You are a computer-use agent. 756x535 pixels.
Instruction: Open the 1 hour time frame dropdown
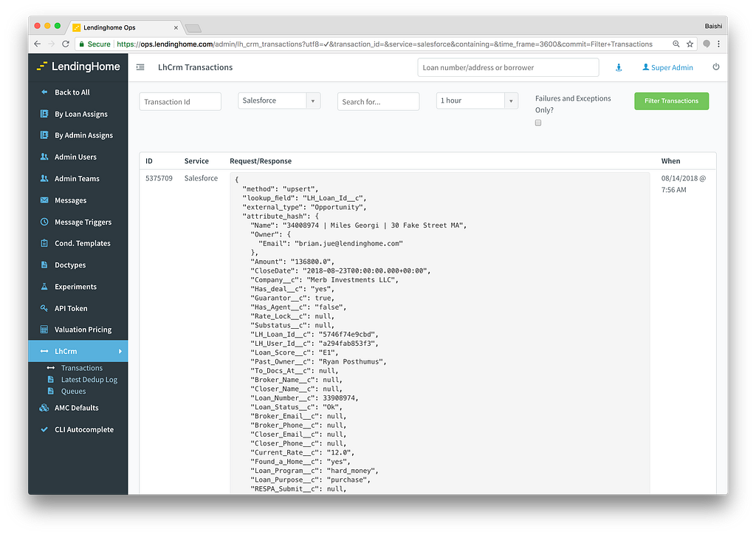pos(478,100)
